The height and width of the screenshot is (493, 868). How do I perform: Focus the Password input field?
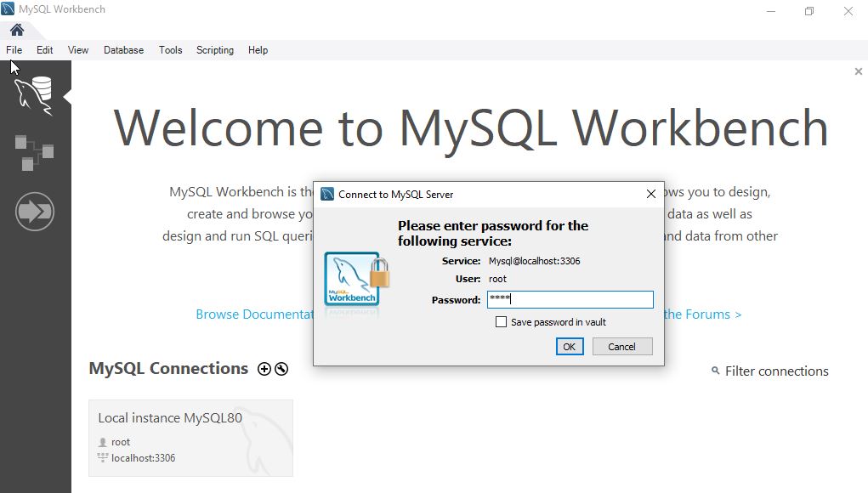pos(570,299)
